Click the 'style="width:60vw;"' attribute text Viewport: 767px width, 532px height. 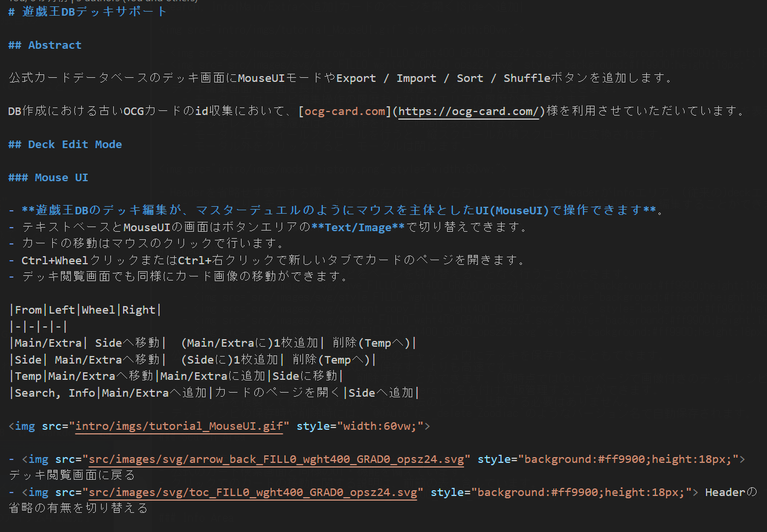click(360, 426)
